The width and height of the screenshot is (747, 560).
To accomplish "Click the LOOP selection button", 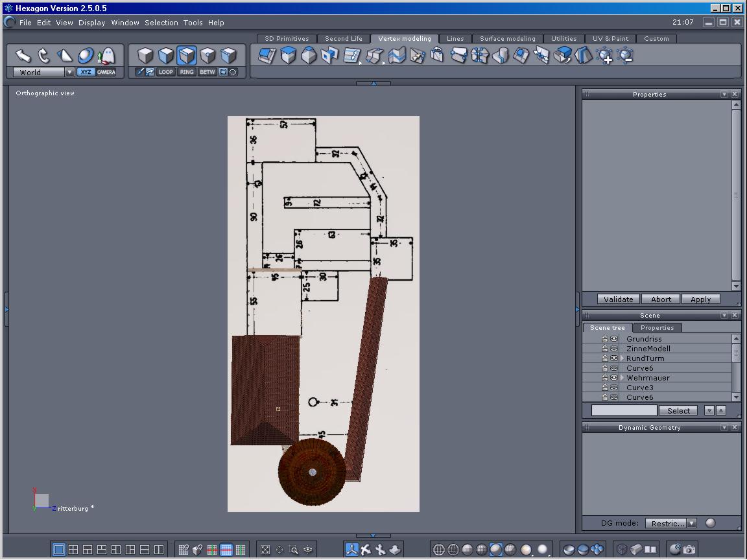I will click(x=166, y=72).
